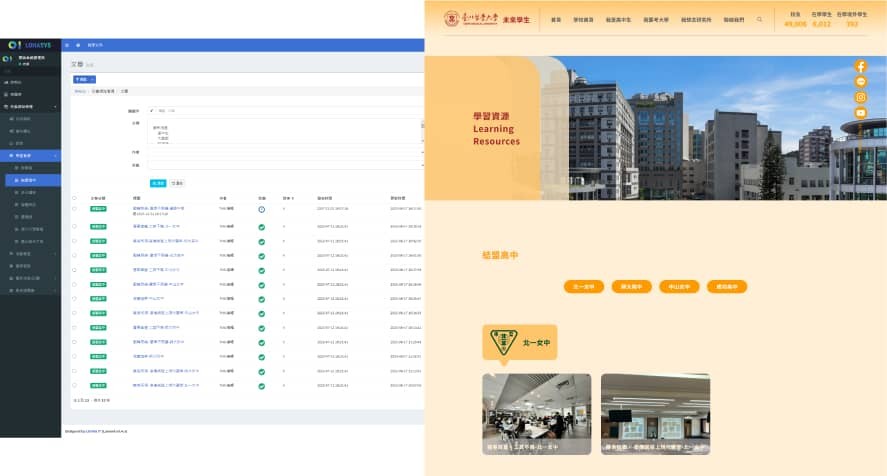
Task: Open the dropdown arrow on the blue add button
Action: tap(92, 79)
